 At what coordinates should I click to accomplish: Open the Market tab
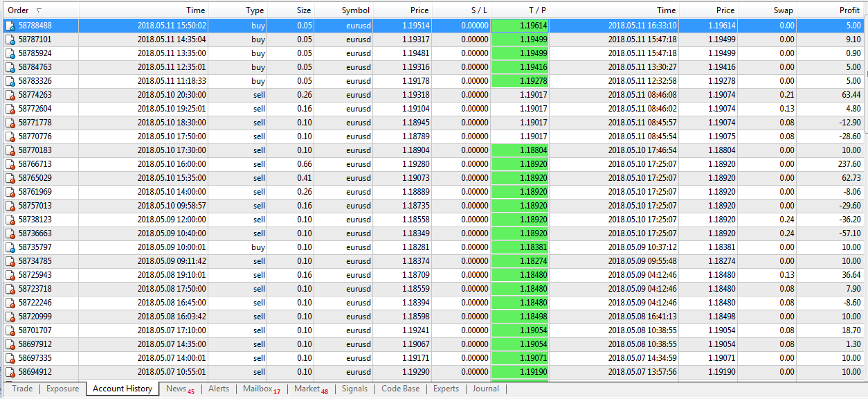pos(311,389)
